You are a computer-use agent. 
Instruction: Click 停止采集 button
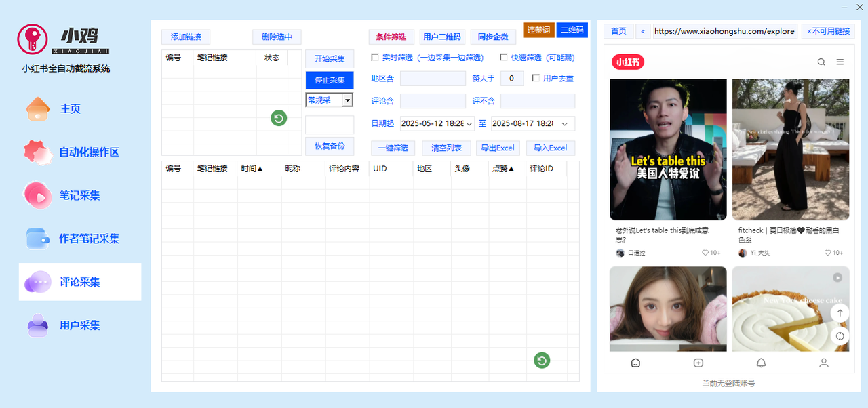[x=330, y=80]
